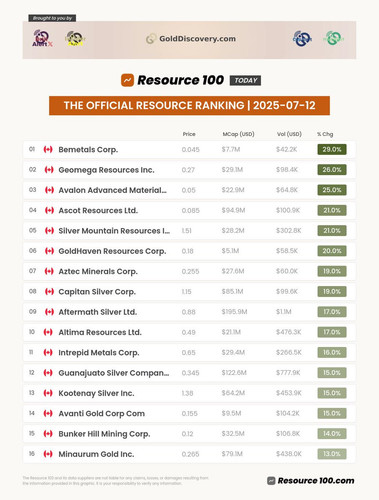The height and width of the screenshot is (500, 379).
Task: Open Intrepid Metals Corp. company name
Action: pyautogui.click(x=99, y=353)
